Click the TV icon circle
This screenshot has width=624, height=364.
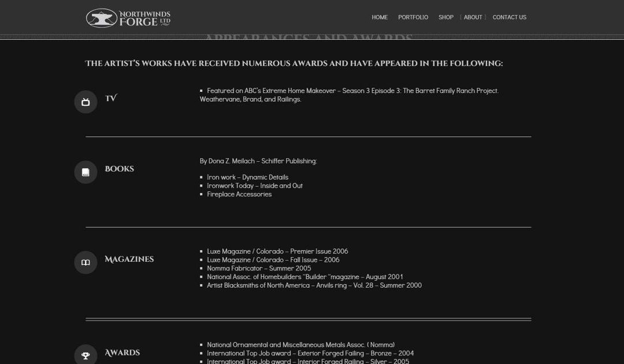click(x=86, y=102)
